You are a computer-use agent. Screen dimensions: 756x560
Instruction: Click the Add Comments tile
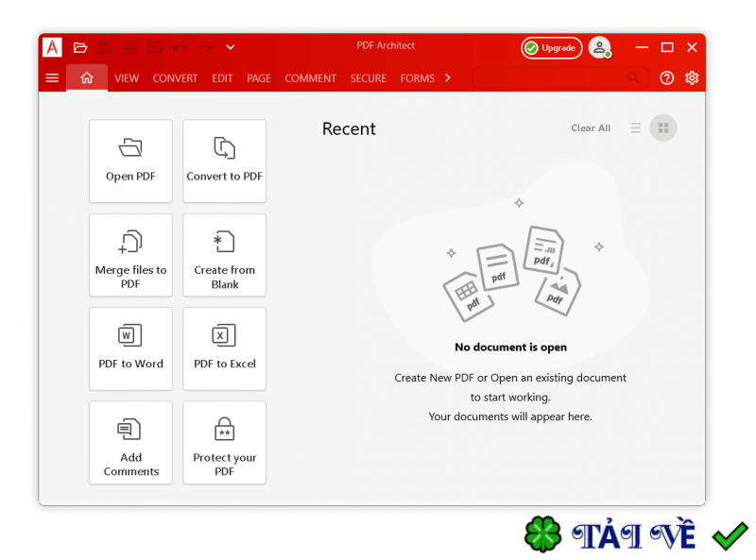tap(130, 442)
